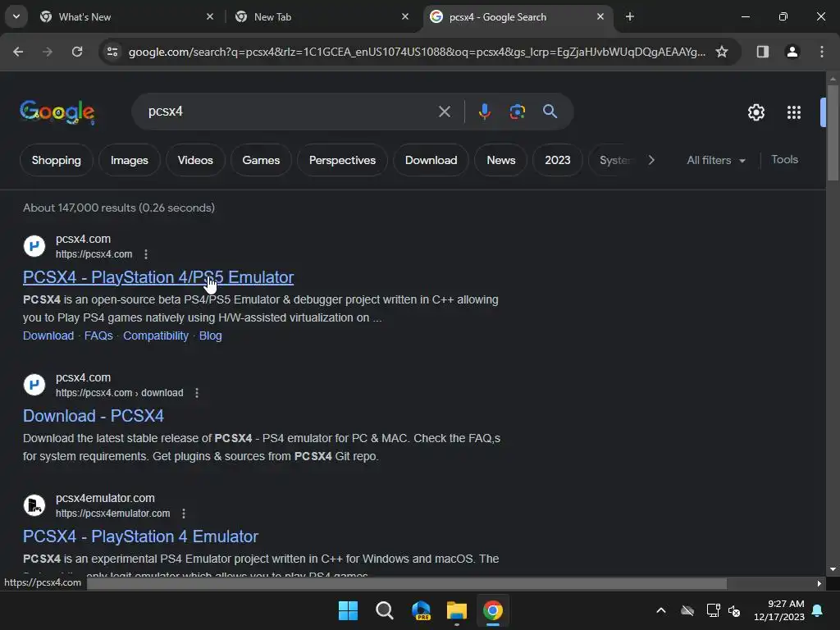Submit search with magnifier icon
The image size is (840, 630).
click(x=550, y=112)
